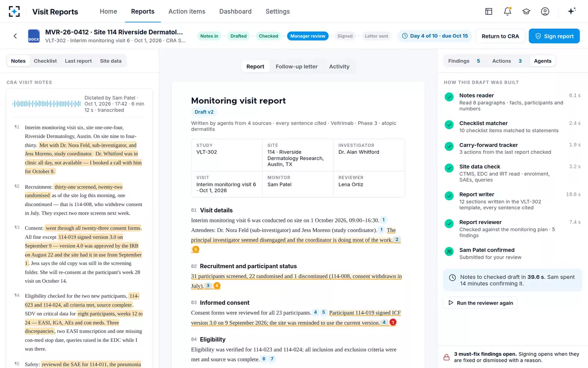Open the Actions 3 tab
Image resolution: width=588 pixels, height=368 pixels.
(507, 61)
